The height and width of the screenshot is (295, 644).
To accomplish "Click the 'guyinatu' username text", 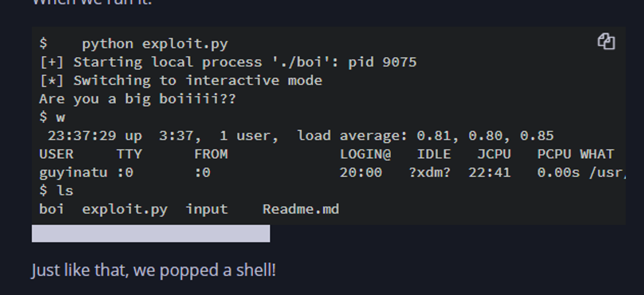I will click(x=73, y=173).
